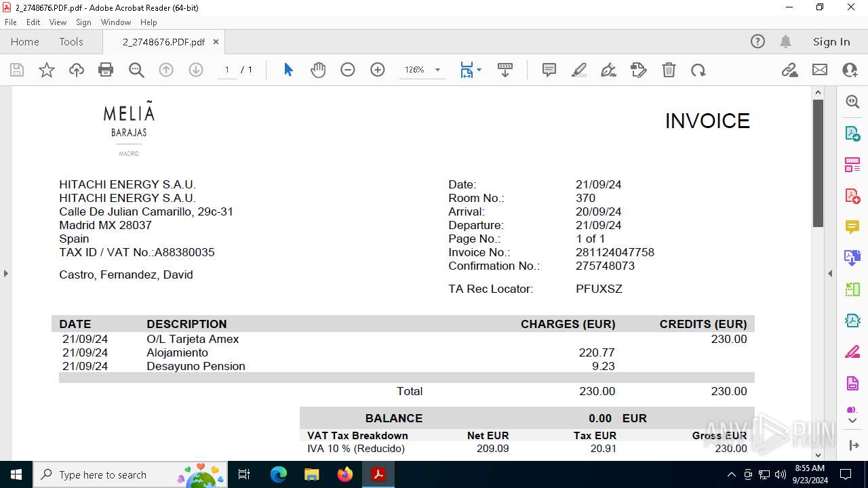
Task: Add a sticky note comment
Action: pyautogui.click(x=549, y=70)
